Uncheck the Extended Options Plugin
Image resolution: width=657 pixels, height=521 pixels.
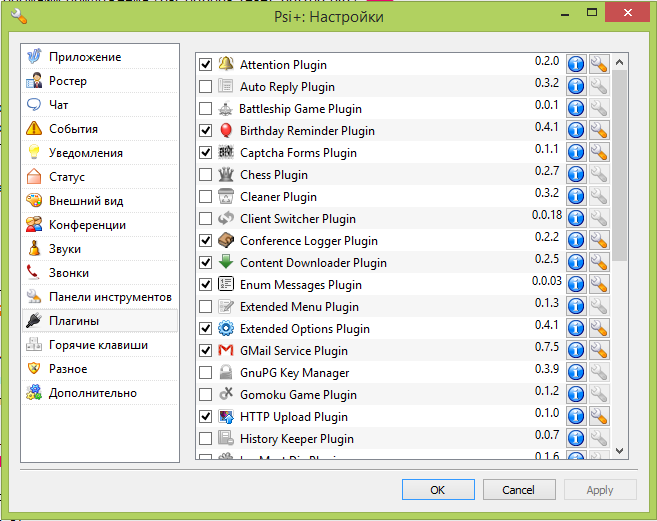click(x=206, y=329)
